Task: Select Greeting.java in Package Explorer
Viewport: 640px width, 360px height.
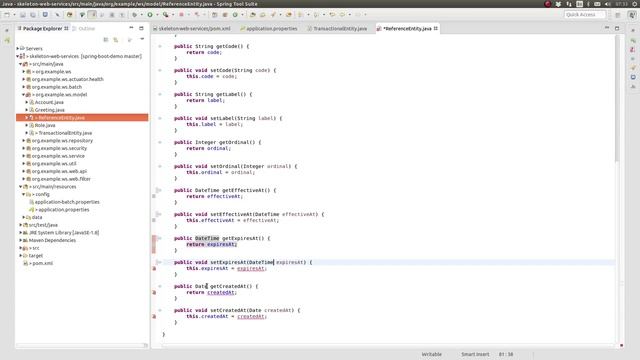Action: pos(49,110)
